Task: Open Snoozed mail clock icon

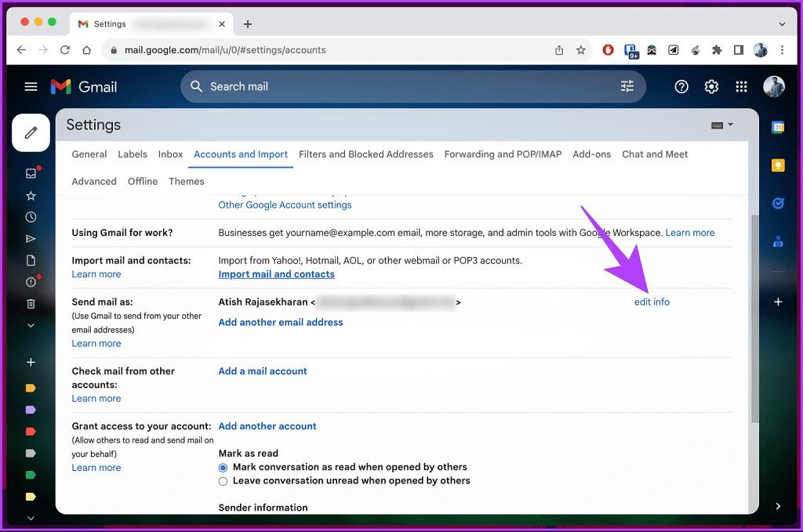Action: click(31, 217)
